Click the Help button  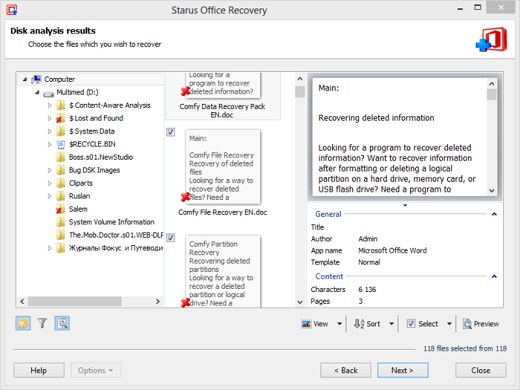(39, 370)
